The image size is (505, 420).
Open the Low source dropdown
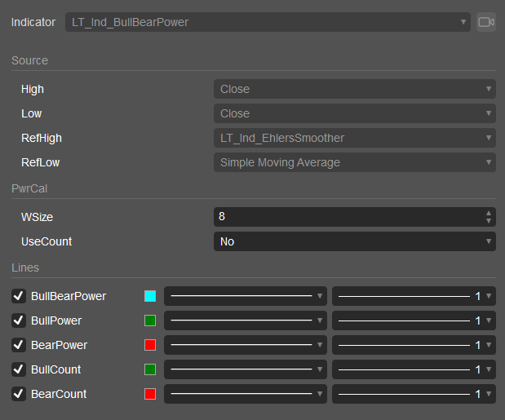[355, 113]
